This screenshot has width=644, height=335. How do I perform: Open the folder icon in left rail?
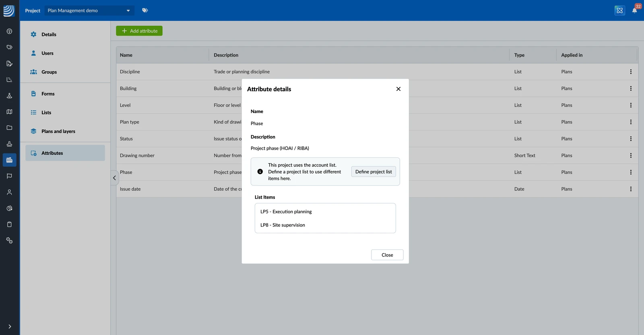(9, 128)
